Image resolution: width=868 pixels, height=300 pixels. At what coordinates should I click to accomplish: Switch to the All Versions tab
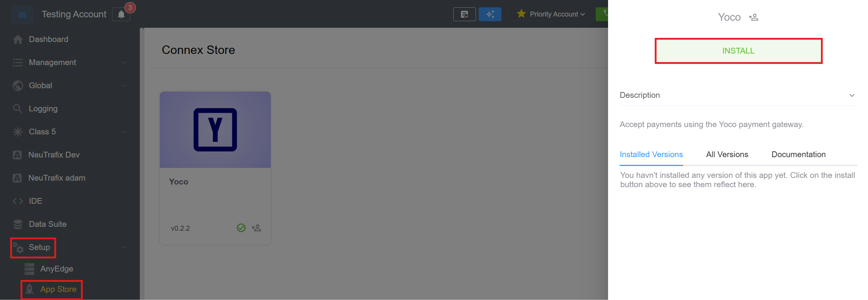tap(727, 154)
